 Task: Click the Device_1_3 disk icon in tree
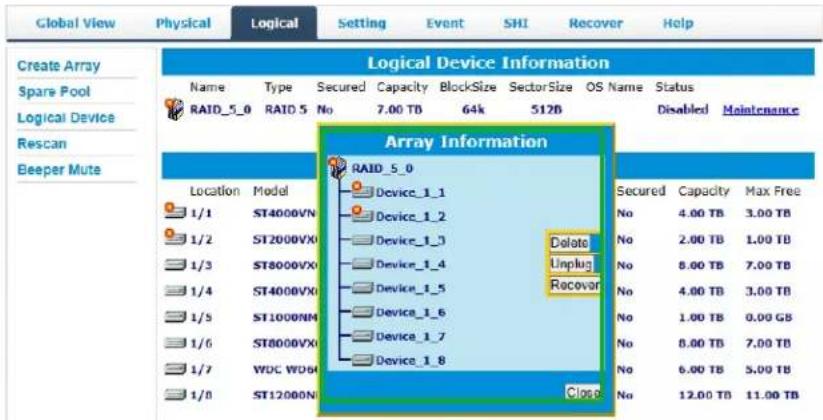[362, 240]
